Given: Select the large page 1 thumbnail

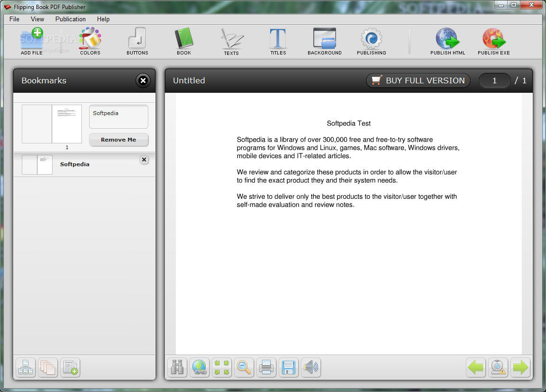Looking at the screenshot, I should 52,124.
